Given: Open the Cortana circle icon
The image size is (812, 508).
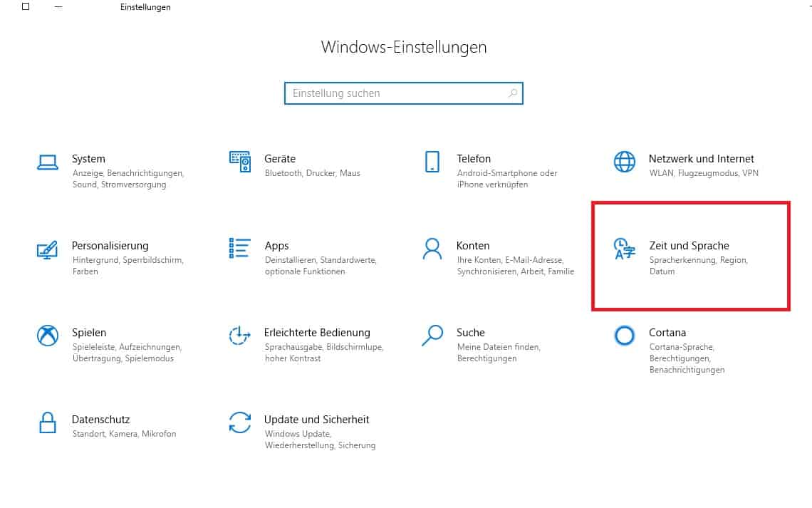Looking at the screenshot, I should (x=625, y=336).
